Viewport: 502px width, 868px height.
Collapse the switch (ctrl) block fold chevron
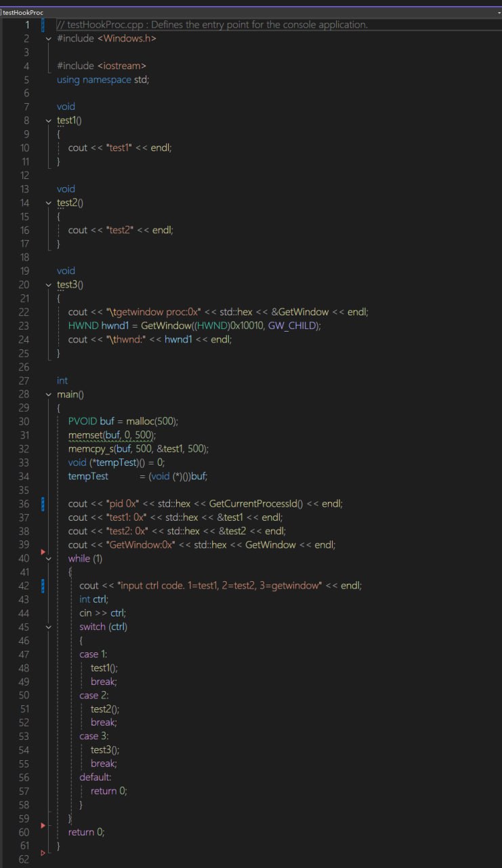[48, 627]
